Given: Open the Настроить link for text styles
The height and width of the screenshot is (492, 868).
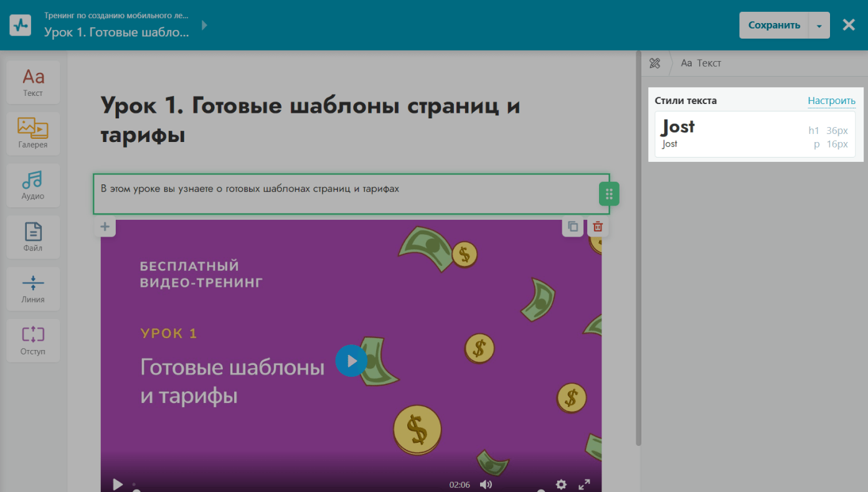Looking at the screenshot, I should pos(831,101).
